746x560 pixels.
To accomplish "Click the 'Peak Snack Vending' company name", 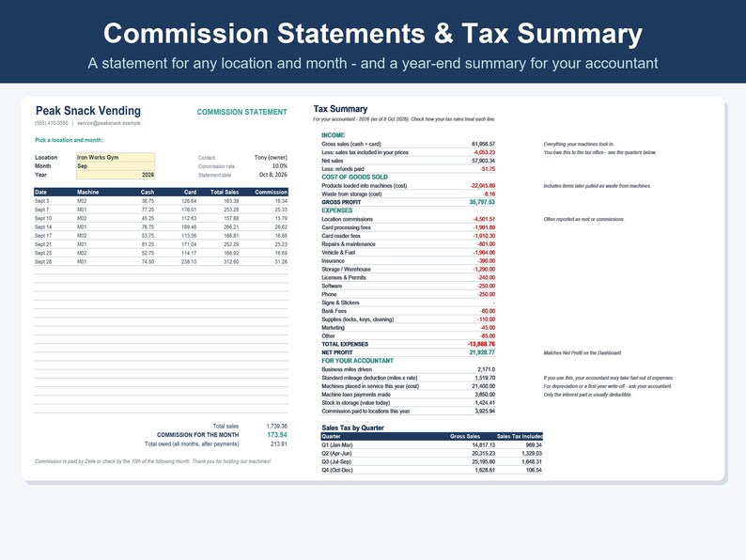I will pos(88,111).
